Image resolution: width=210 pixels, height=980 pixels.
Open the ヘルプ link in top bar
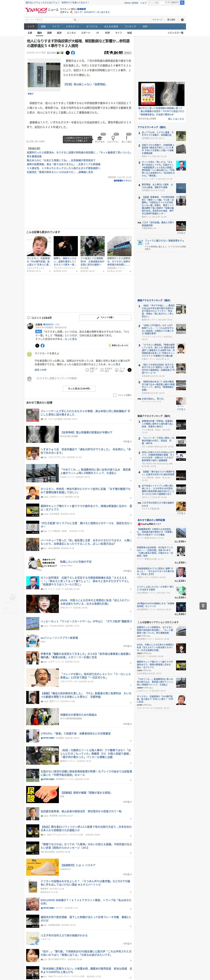tap(143, 3)
